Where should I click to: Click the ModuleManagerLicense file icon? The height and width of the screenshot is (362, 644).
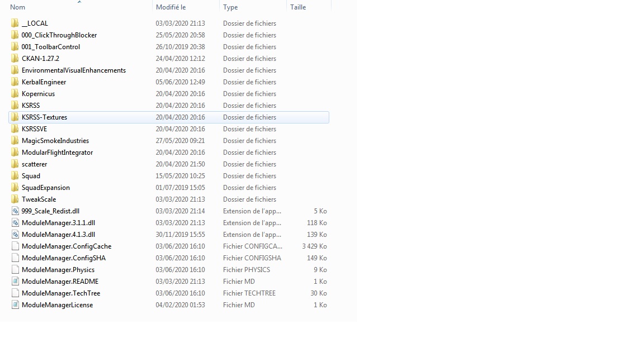16,305
